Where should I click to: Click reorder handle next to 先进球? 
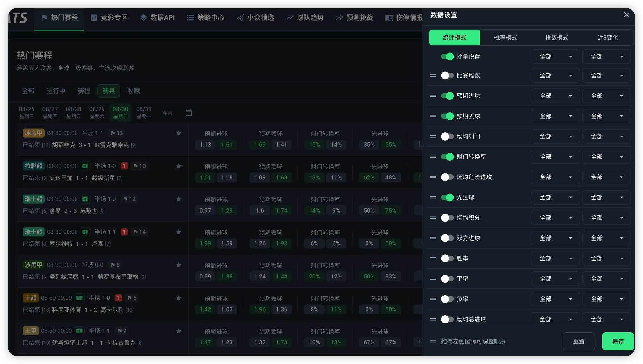(x=433, y=197)
